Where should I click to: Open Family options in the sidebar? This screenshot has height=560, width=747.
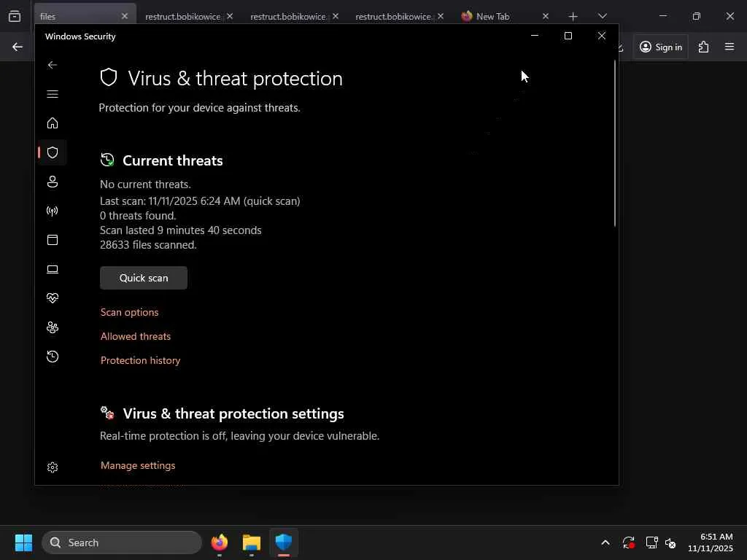coord(53,327)
